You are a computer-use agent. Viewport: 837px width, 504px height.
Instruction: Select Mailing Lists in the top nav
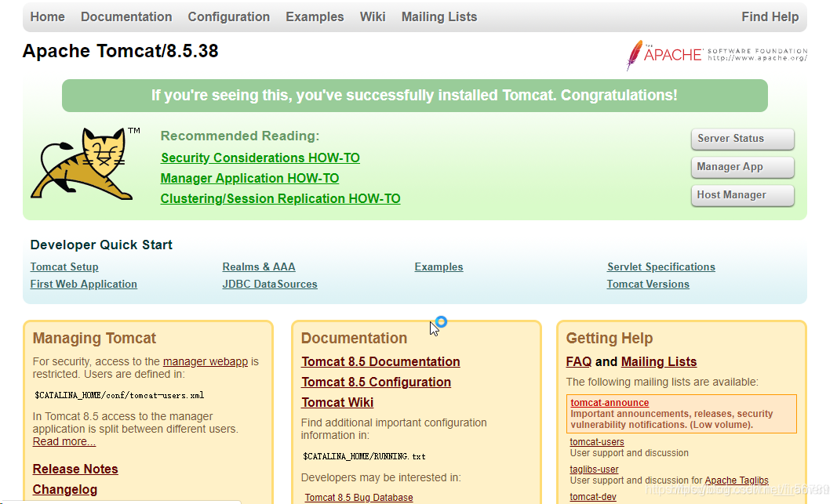coord(439,17)
